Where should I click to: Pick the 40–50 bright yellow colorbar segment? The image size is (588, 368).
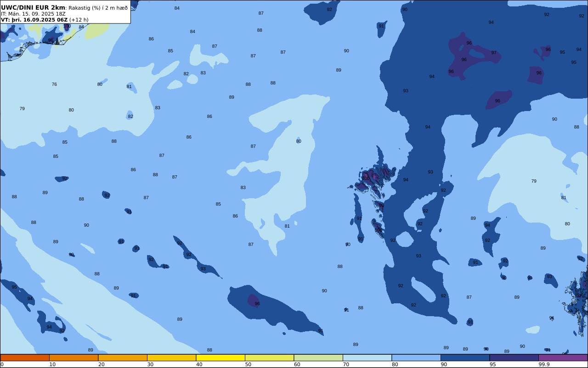point(220,357)
